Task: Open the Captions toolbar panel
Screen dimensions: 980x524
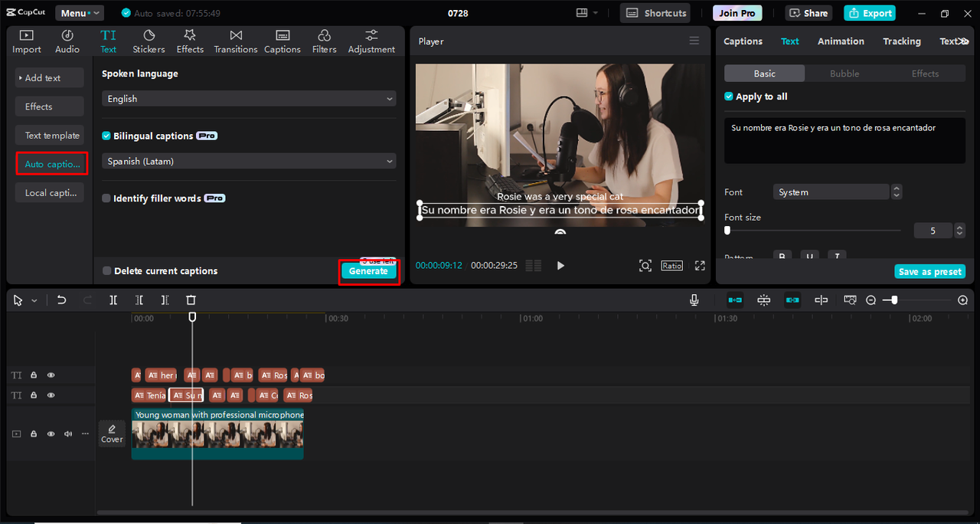Action: pos(283,41)
